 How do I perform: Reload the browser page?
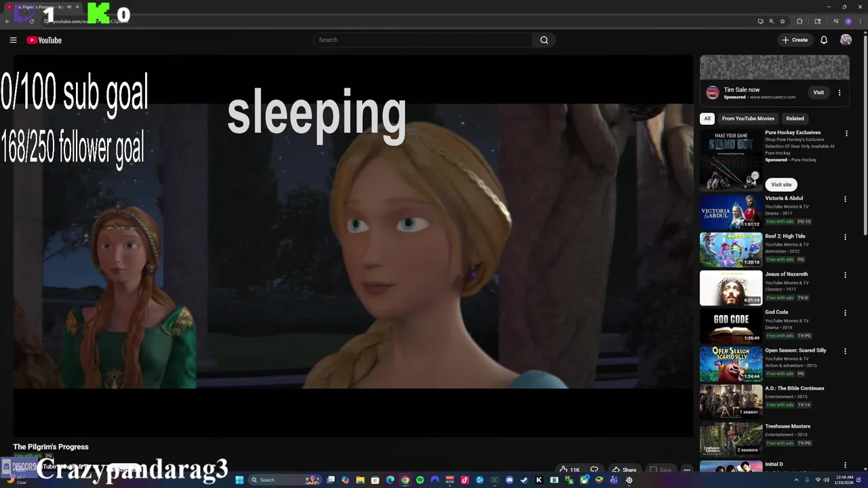(x=32, y=21)
